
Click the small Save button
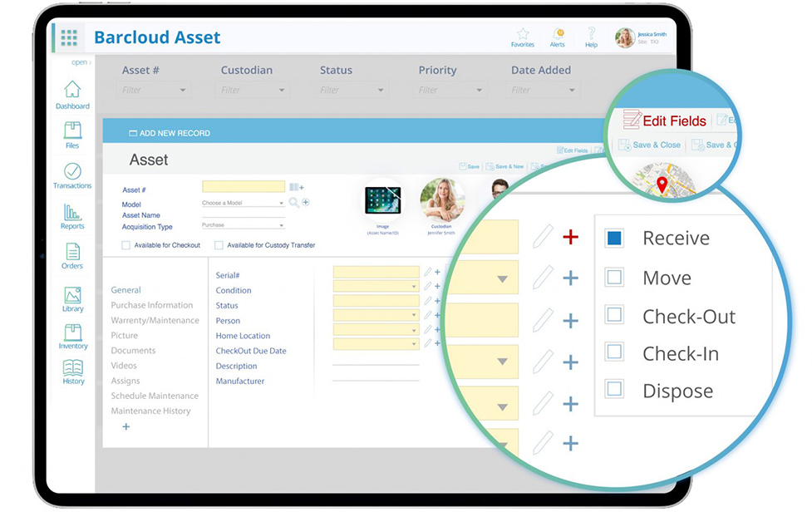pyautogui.click(x=470, y=167)
